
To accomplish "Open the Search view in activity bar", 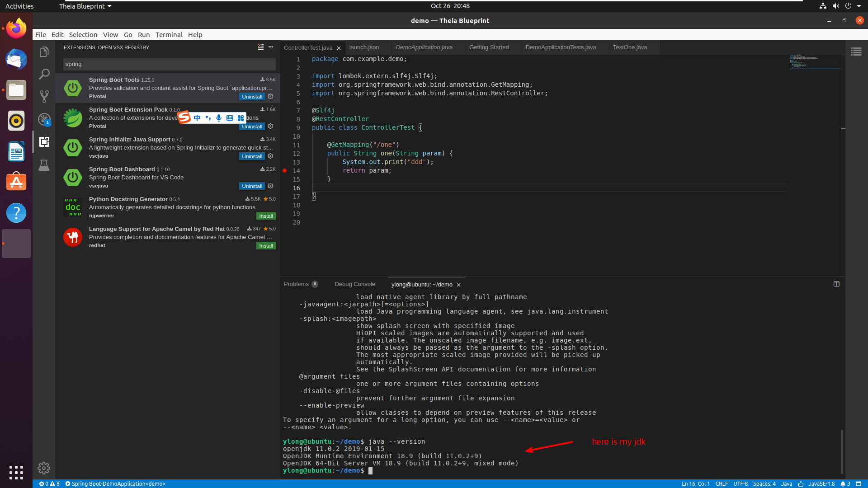I will point(44,74).
